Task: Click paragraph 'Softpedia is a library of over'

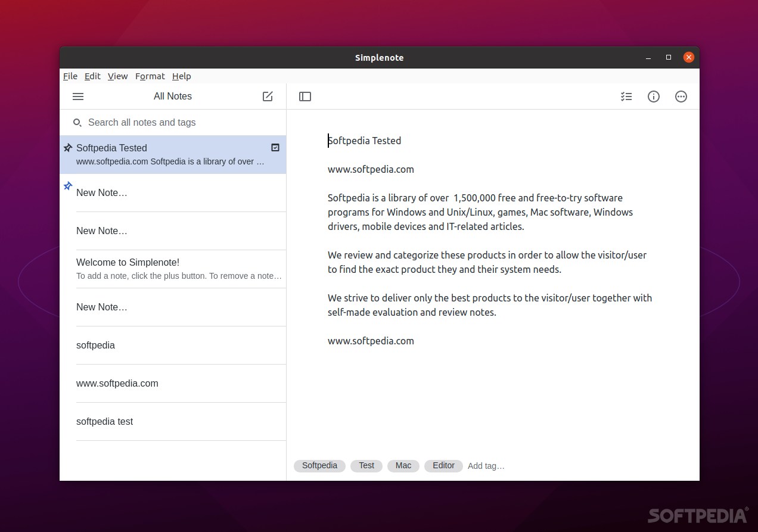Action: (480, 212)
